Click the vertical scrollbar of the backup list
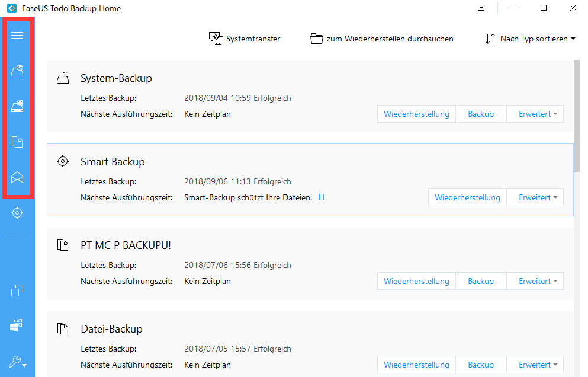Screen dimensions: 588x377 point(577,119)
